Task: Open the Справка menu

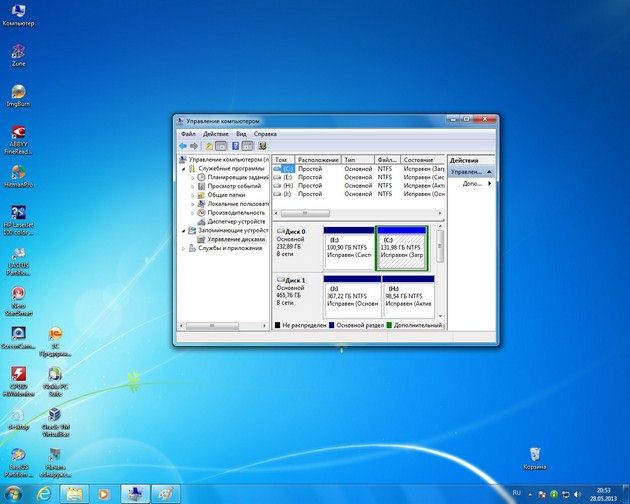Action: [x=265, y=134]
